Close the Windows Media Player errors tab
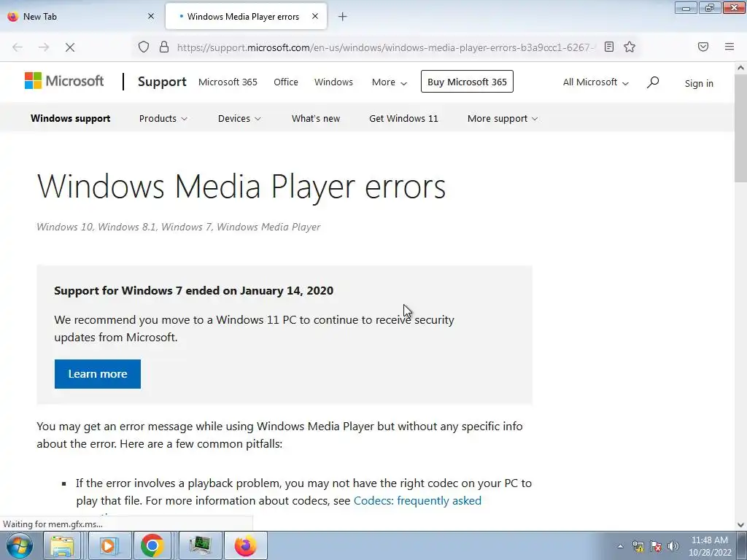The image size is (747, 560). tap(315, 16)
